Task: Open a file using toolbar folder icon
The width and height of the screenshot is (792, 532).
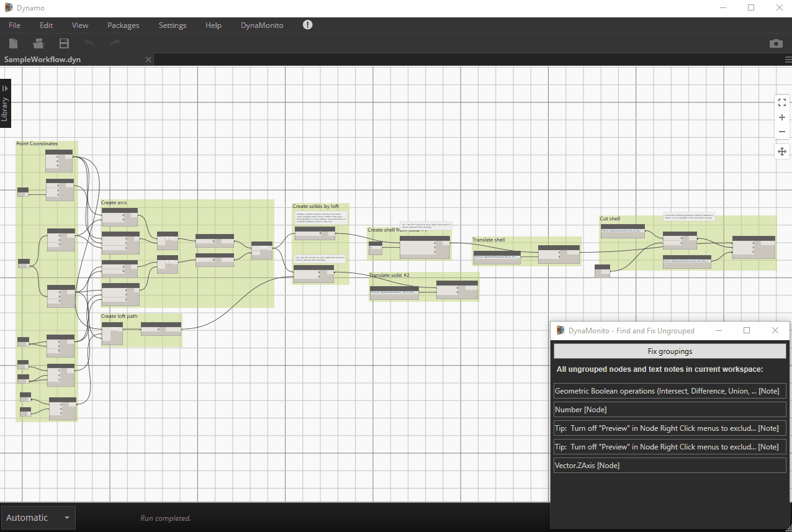Action: pos(38,43)
